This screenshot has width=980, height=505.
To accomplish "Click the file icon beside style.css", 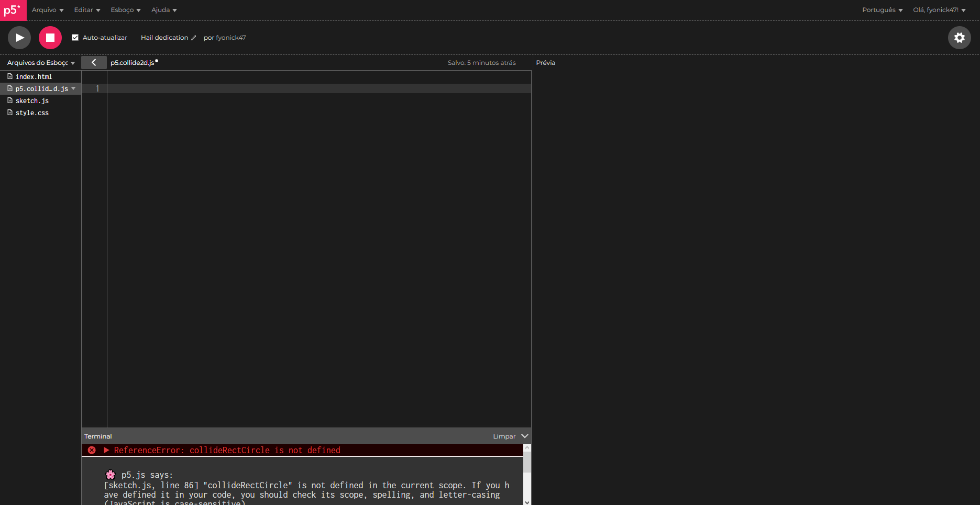I will click(10, 113).
